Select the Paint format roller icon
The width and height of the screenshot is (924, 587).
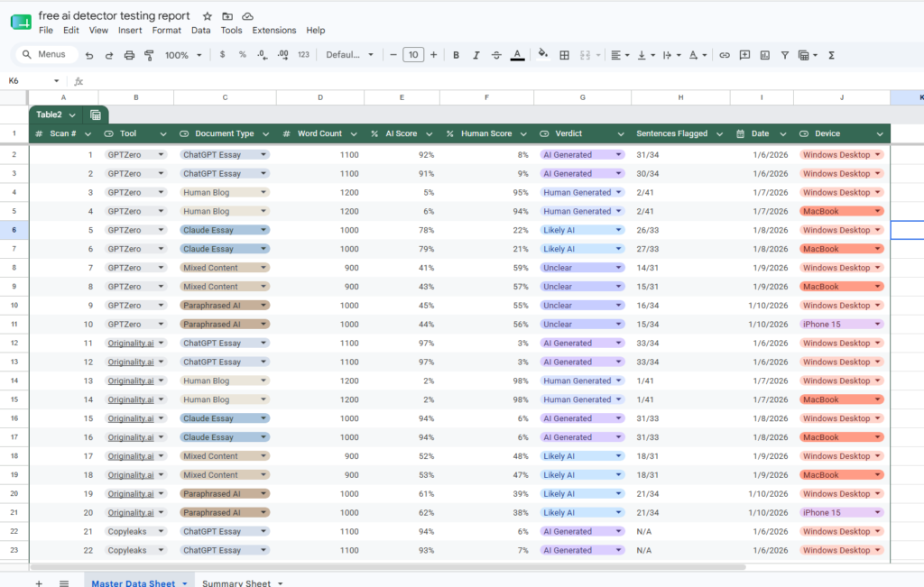(149, 55)
